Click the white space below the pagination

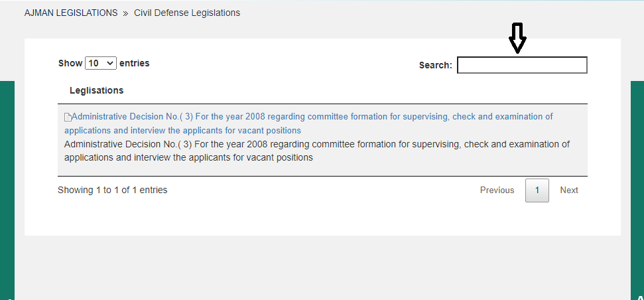pyautogui.click(x=322, y=219)
